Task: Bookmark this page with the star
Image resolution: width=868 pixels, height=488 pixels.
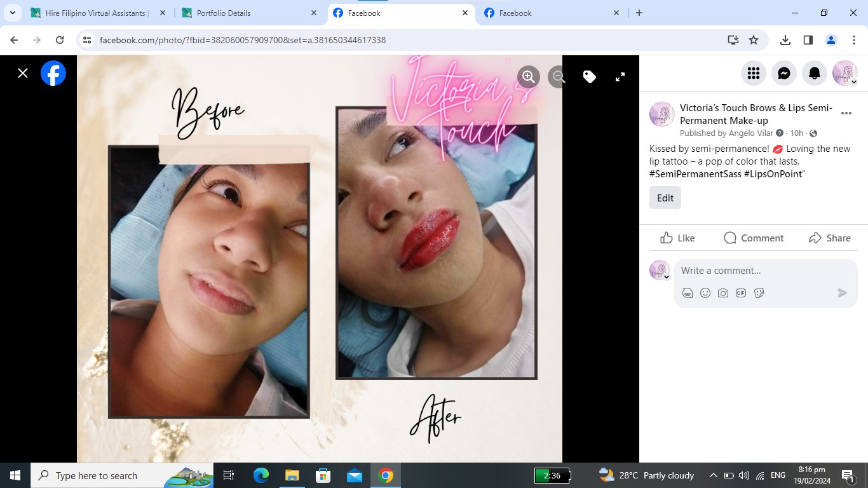Action: click(754, 40)
